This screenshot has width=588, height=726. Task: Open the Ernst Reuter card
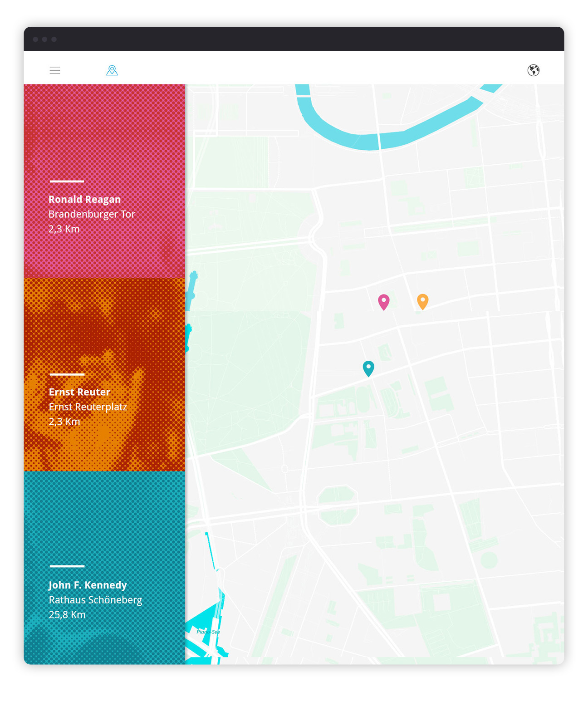pos(104,374)
